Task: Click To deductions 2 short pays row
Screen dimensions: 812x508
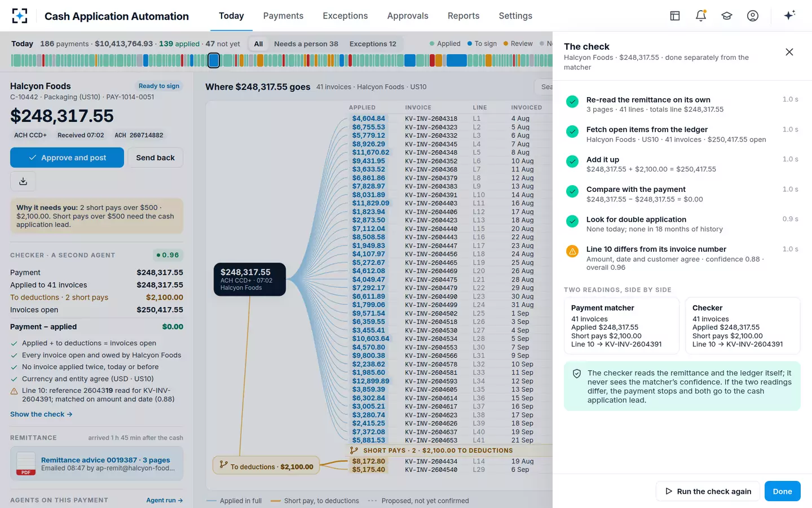Action: (x=96, y=297)
